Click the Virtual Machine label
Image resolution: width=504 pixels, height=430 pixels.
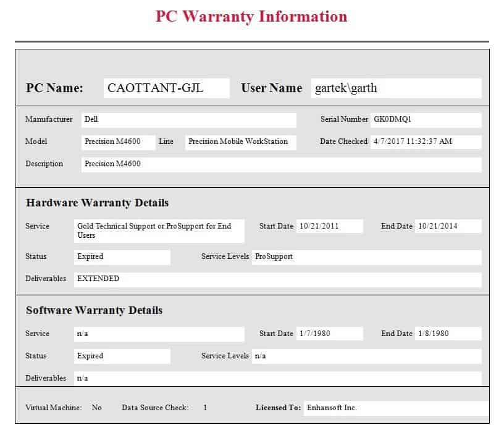click(x=53, y=408)
